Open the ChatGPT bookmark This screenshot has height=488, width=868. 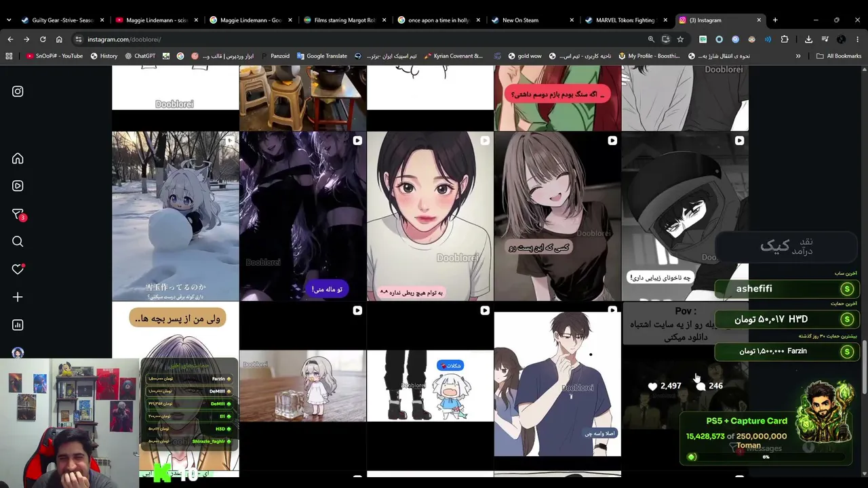140,56
